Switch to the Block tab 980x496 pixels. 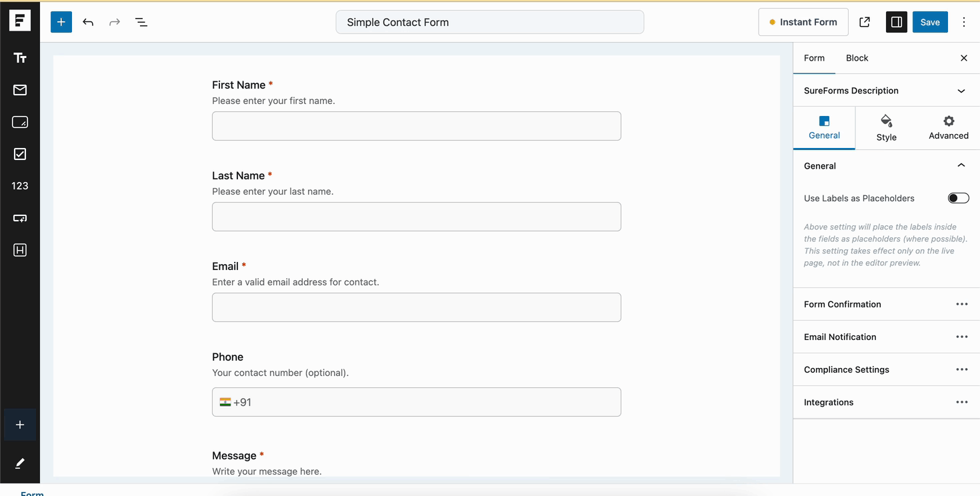857,58
